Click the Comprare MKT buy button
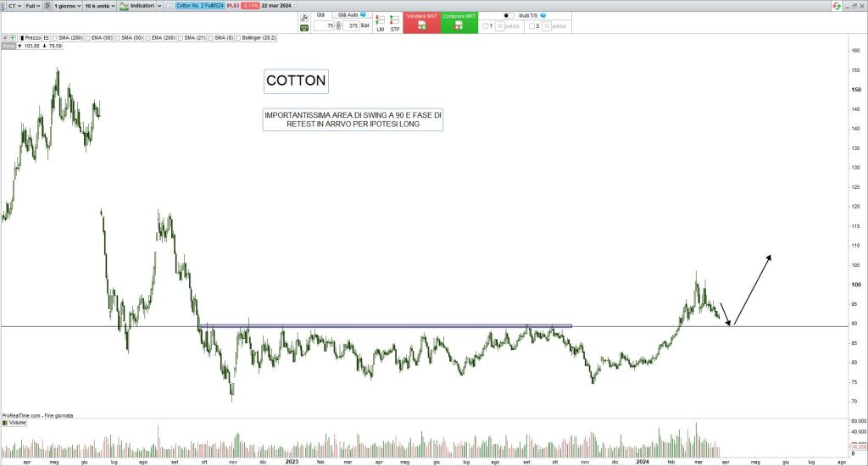Screen dimensions: 868x466 pyautogui.click(x=459, y=23)
